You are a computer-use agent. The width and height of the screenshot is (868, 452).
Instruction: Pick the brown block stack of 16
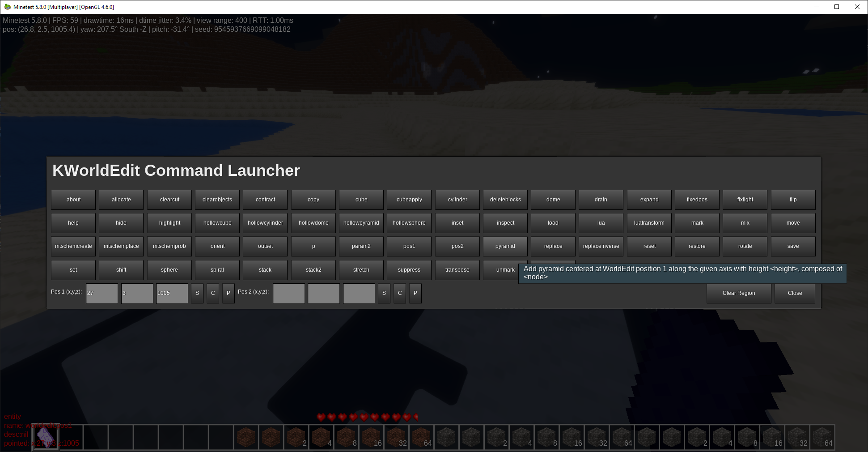coord(372,437)
